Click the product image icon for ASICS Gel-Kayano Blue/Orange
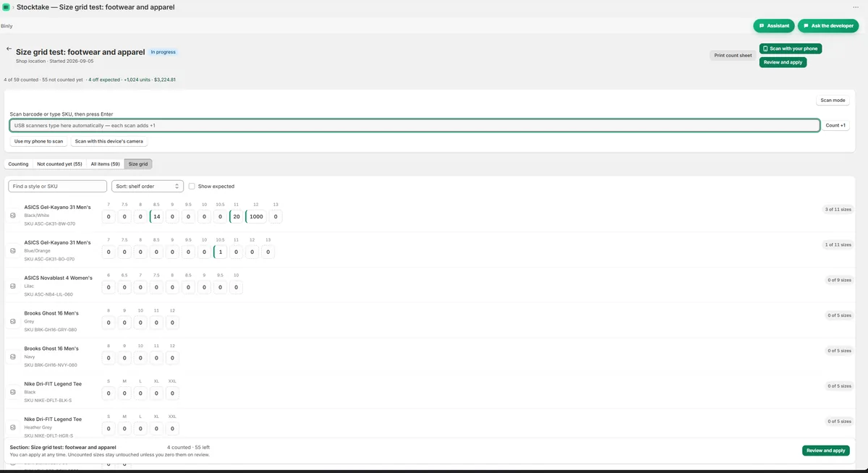 [13, 252]
